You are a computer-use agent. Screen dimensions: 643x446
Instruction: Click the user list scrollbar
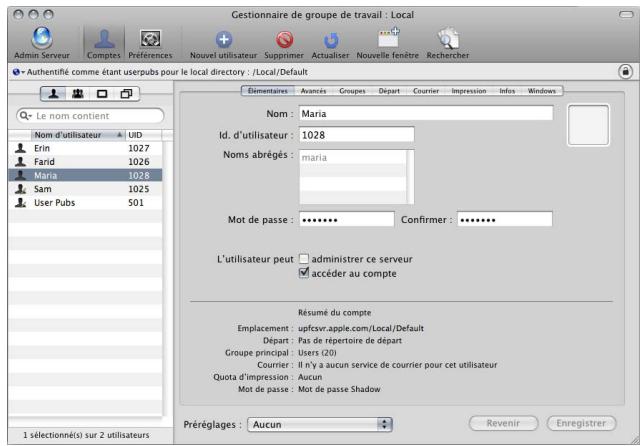pos(167,279)
